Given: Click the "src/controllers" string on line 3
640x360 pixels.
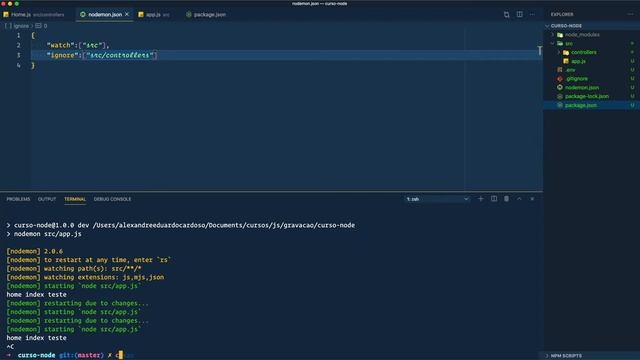Looking at the screenshot, I should [120, 55].
